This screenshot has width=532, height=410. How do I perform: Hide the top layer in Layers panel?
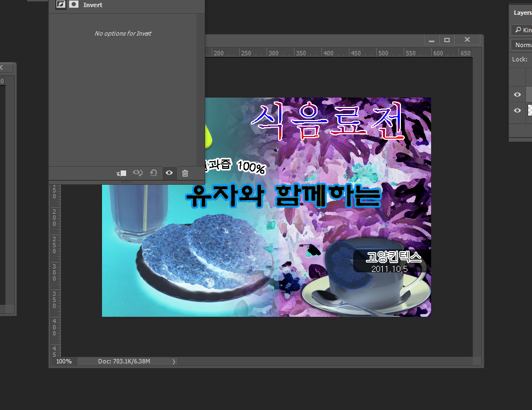pos(517,94)
